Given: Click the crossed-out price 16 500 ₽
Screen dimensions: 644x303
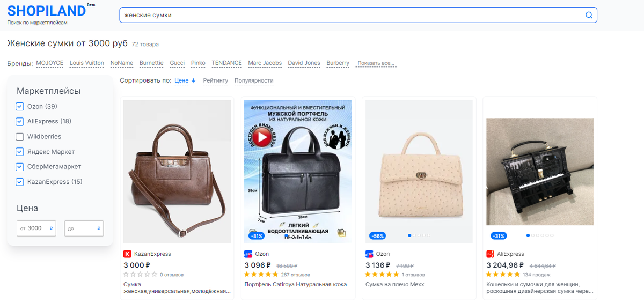Looking at the screenshot, I should [x=287, y=265].
